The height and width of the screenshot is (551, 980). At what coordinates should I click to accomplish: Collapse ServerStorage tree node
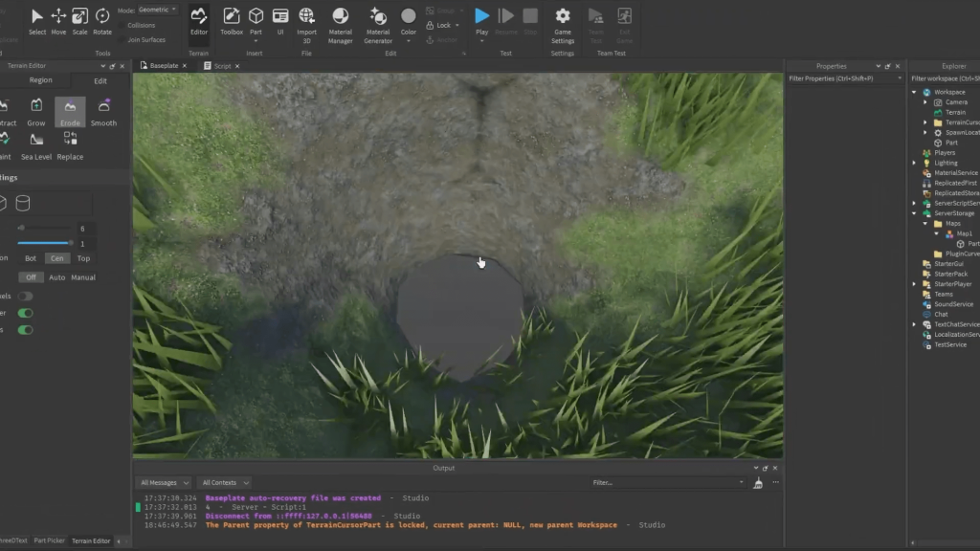pyautogui.click(x=914, y=213)
